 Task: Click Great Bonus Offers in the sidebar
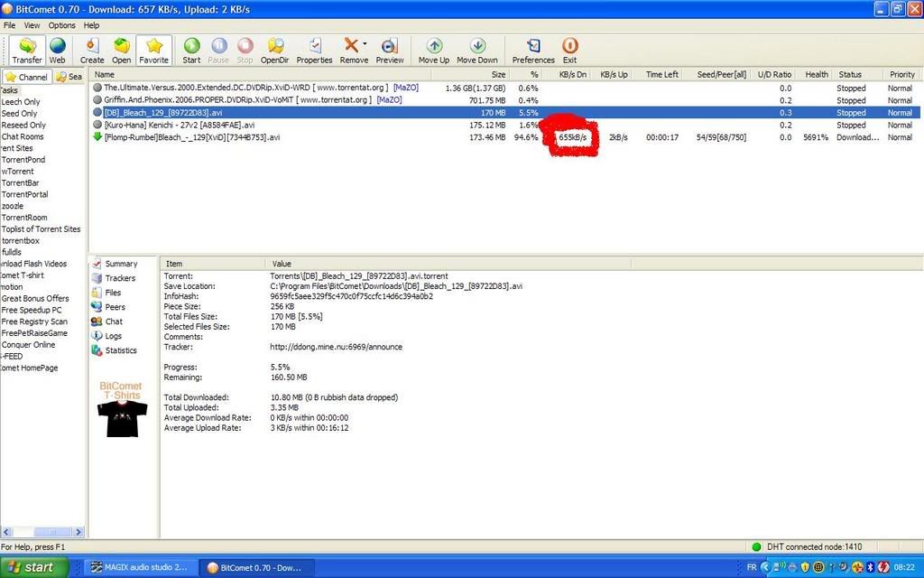(x=35, y=298)
